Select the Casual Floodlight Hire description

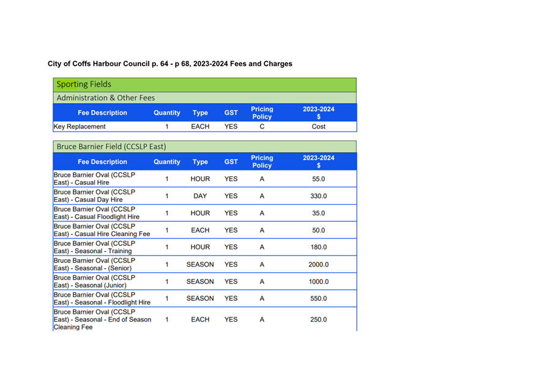(97, 213)
